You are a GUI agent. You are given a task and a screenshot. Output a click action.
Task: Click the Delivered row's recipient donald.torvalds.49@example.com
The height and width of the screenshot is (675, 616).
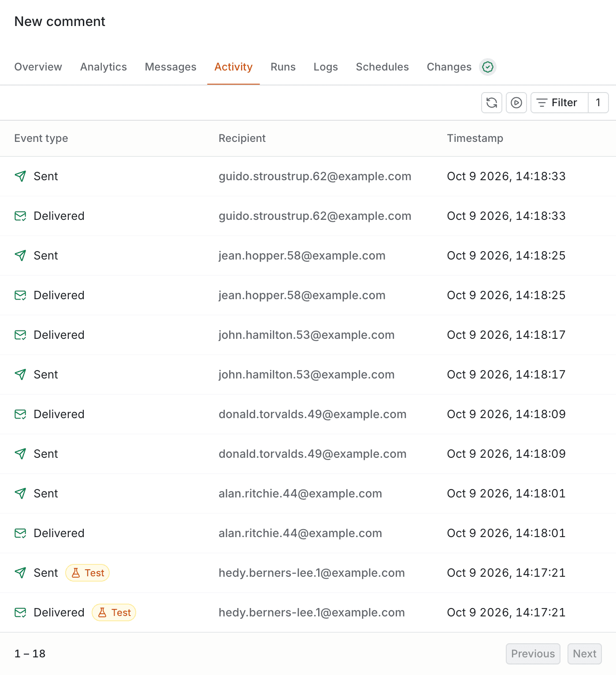pyautogui.click(x=313, y=414)
